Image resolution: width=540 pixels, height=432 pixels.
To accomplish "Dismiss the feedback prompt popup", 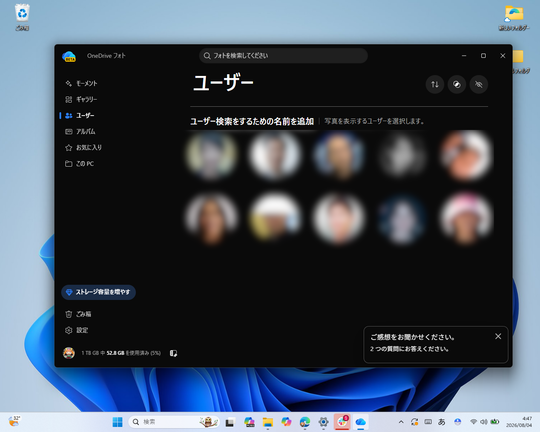I will coord(498,336).
